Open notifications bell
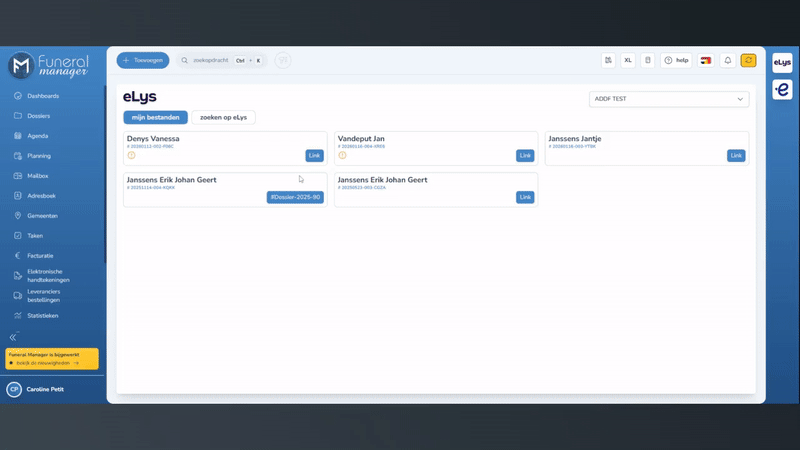The width and height of the screenshot is (800, 450). click(x=728, y=60)
